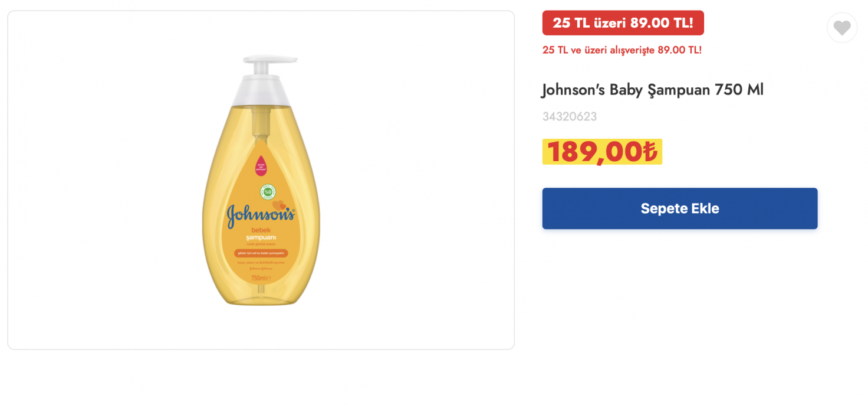Click the red 25 TL üzeri promo badge

623,23
